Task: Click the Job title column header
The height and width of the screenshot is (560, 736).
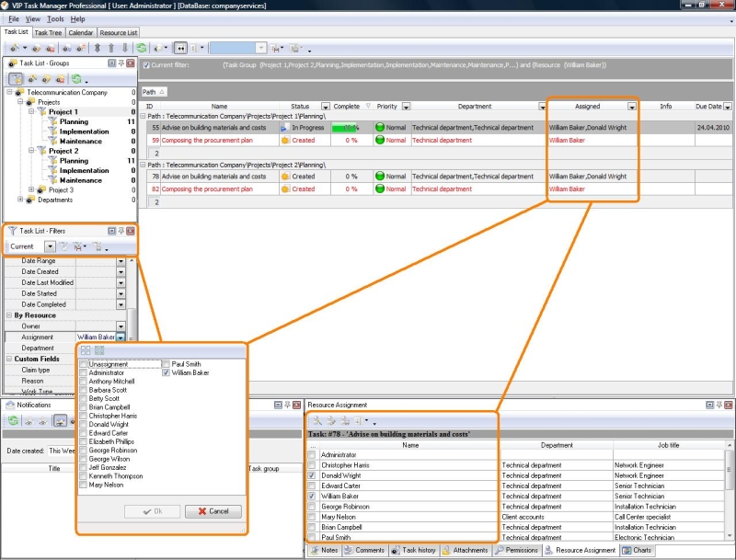Action: (669, 445)
